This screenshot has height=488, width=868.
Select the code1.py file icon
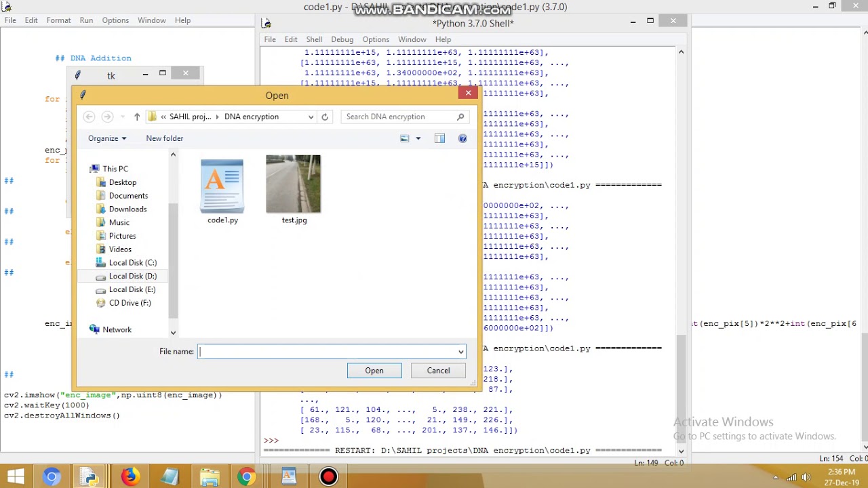point(222,184)
